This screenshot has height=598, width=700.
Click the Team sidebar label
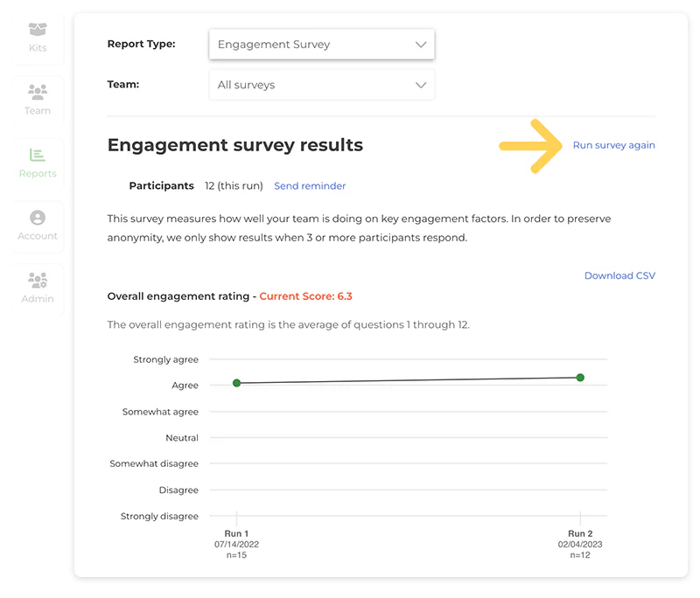38,110
